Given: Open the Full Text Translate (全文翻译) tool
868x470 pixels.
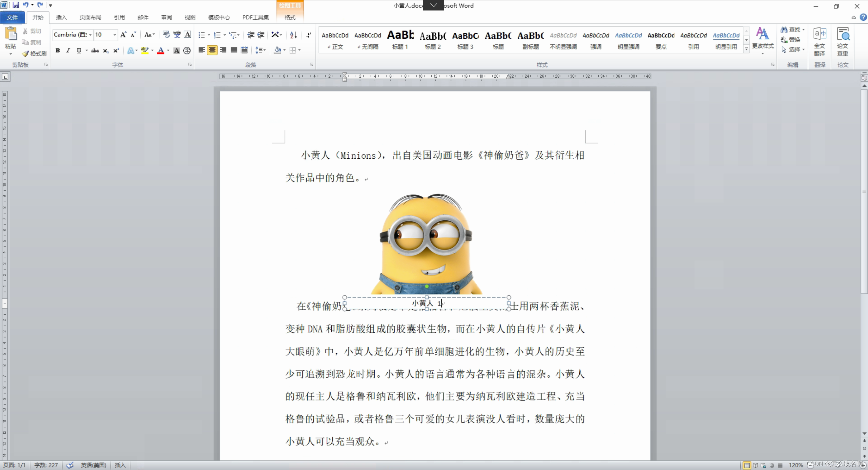Looking at the screenshot, I should pyautogui.click(x=819, y=41).
